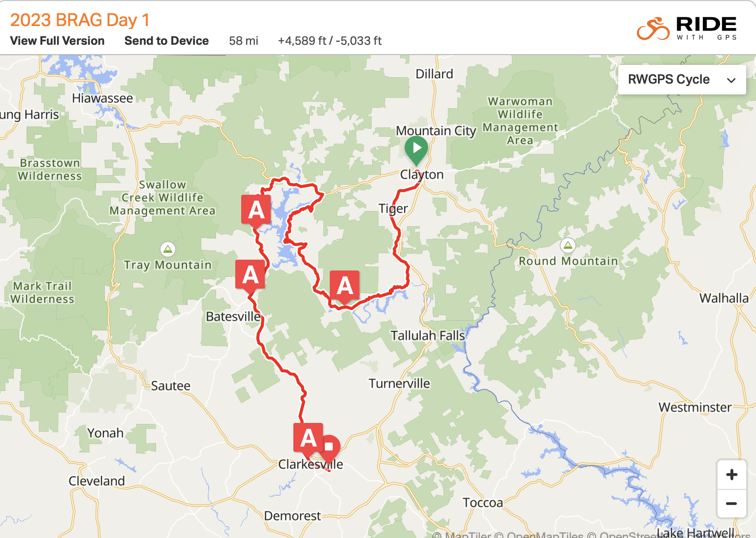Click the green route start marker
This screenshot has height=538, width=756.
pyautogui.click(x=416, y=149)
